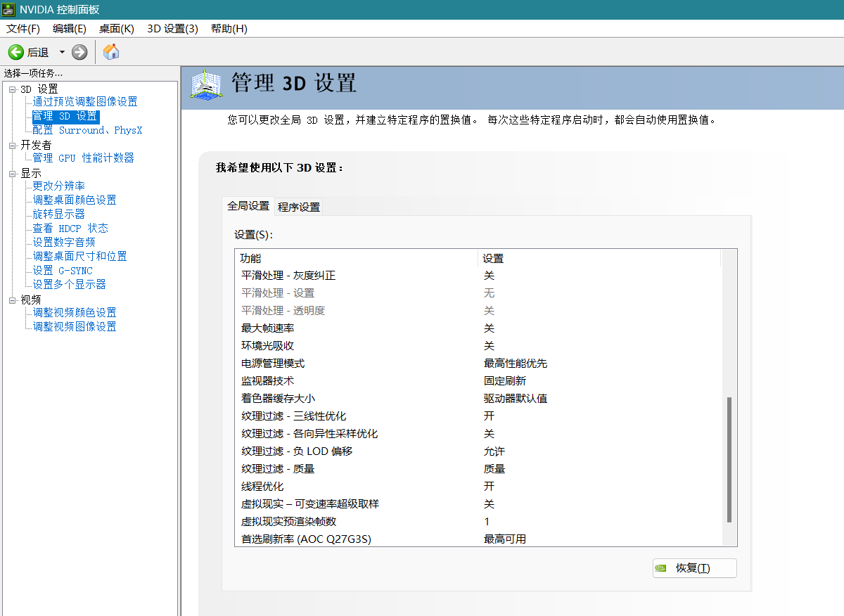Viewport: 844px width, 616px height.
Task: Click the 恢复(T) button
Action: coord(695,568)
